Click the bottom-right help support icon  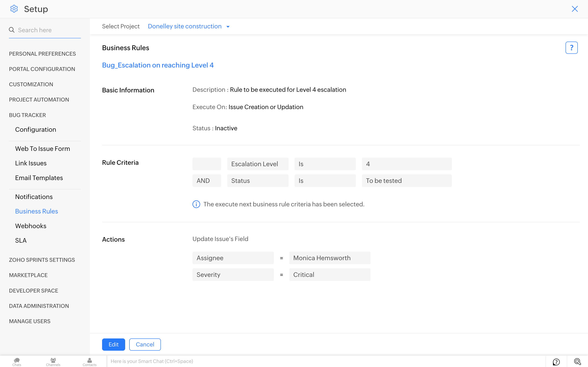(556, 362)
